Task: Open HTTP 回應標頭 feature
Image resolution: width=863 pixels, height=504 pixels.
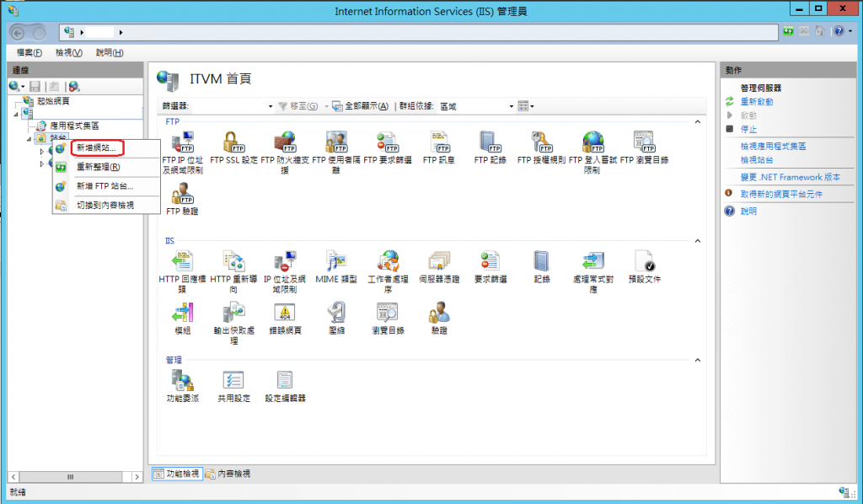Action: [x=182, y=272]
